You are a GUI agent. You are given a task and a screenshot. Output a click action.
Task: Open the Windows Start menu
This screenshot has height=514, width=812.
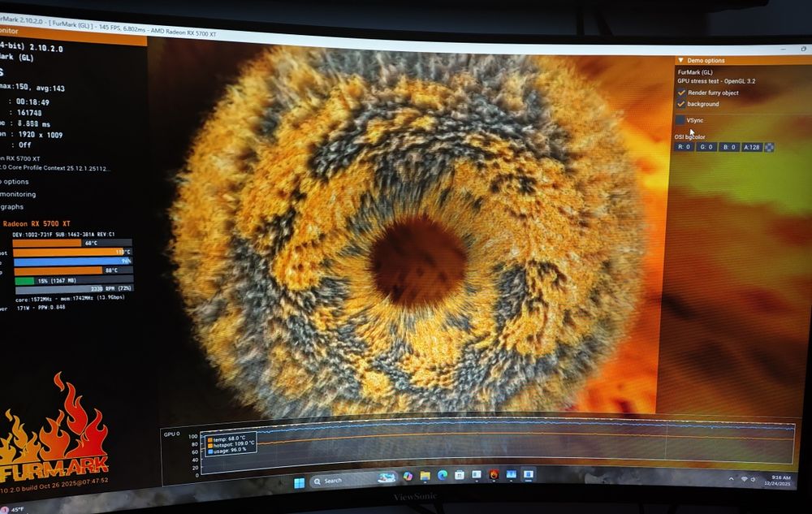pyautogui.click(x=300, y=483)
